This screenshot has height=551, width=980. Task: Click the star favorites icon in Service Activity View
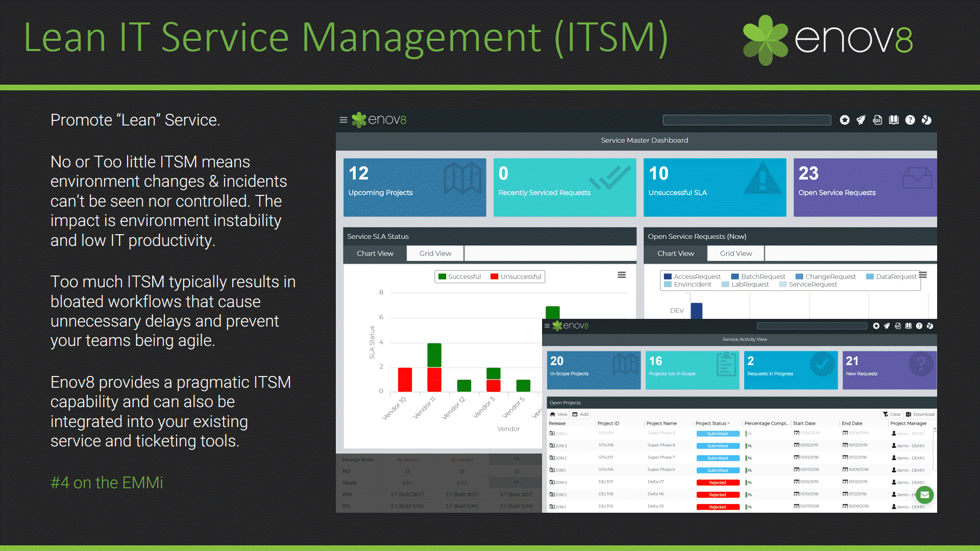876,325
